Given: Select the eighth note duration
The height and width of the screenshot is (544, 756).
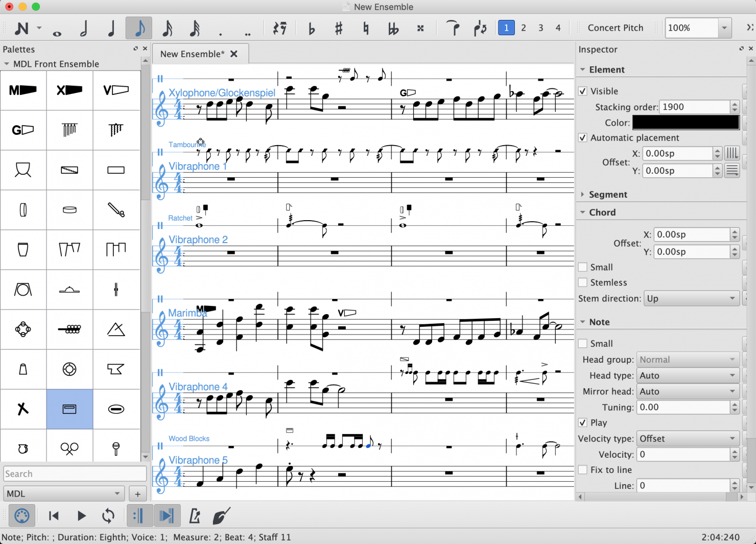Looking at the screenshot, I should coord(138,28).
